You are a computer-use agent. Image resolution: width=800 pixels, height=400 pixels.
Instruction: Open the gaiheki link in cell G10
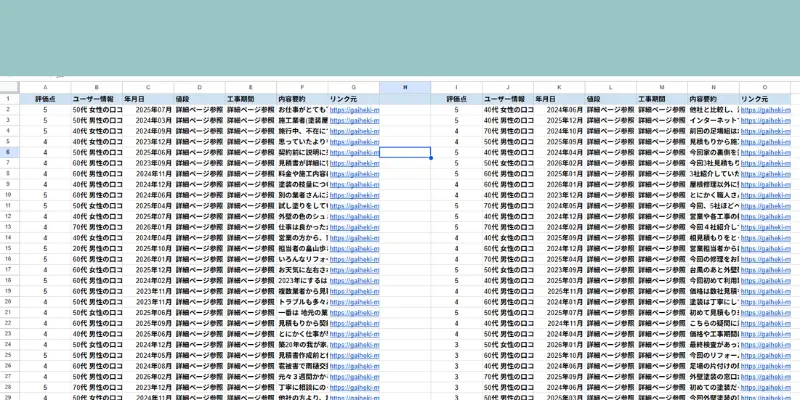(x=354, y=195)
